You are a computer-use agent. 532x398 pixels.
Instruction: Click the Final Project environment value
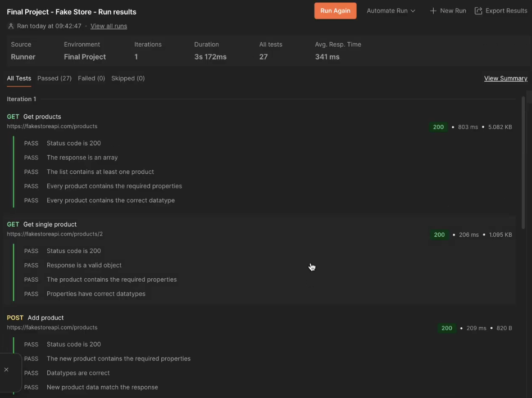[85, 57]
